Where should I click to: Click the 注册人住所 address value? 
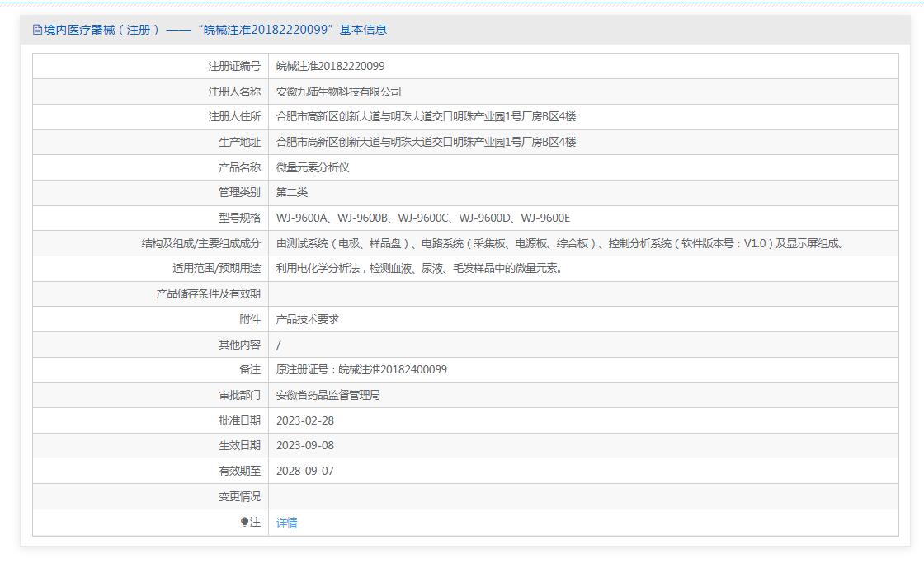click(426, 117)
